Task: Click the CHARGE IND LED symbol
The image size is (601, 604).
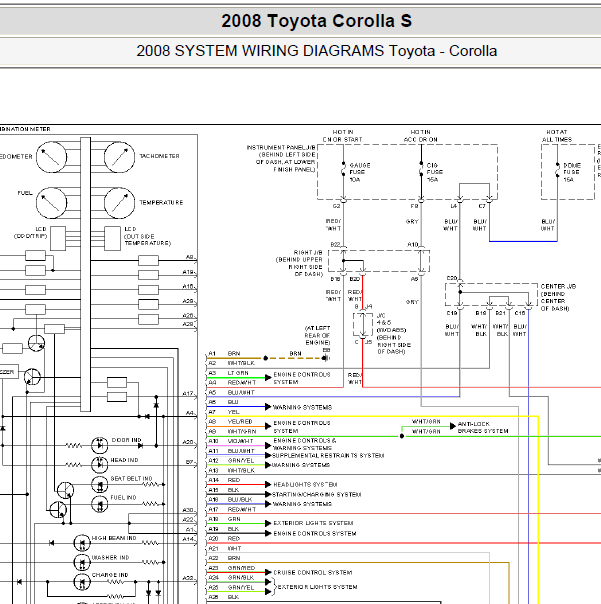Action: (82, 582)
